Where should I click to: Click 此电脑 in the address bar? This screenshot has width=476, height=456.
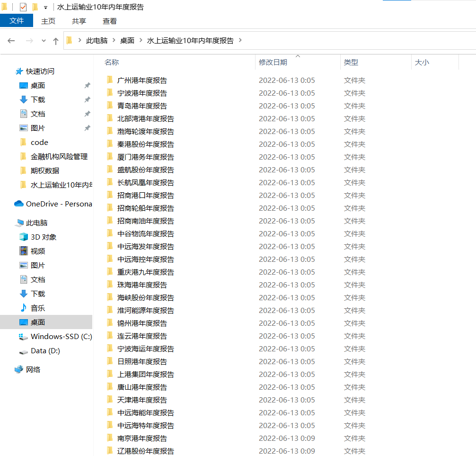coord(97,40)
